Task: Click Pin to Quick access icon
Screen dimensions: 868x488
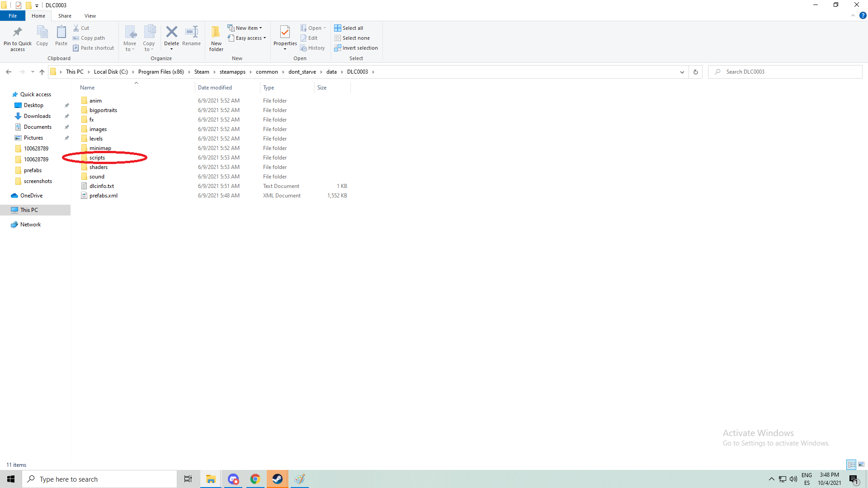Action: click(18, 33)
